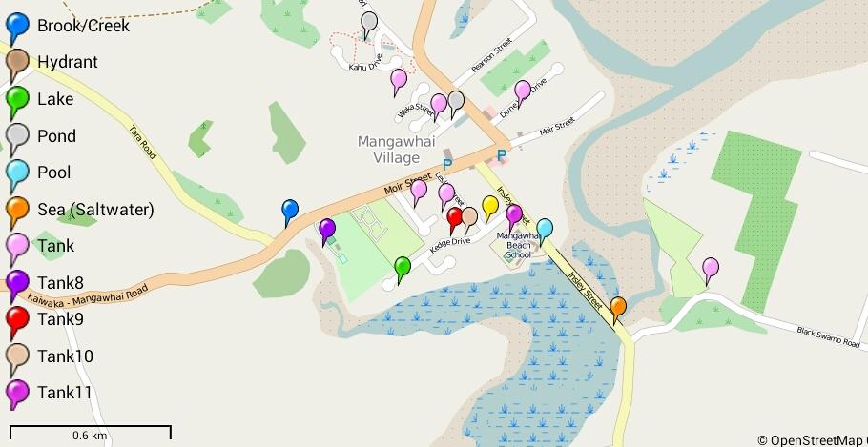
Task: Click the parking P symbol on Moir Street
Action: pyautogui.click(x=447, y=164)
